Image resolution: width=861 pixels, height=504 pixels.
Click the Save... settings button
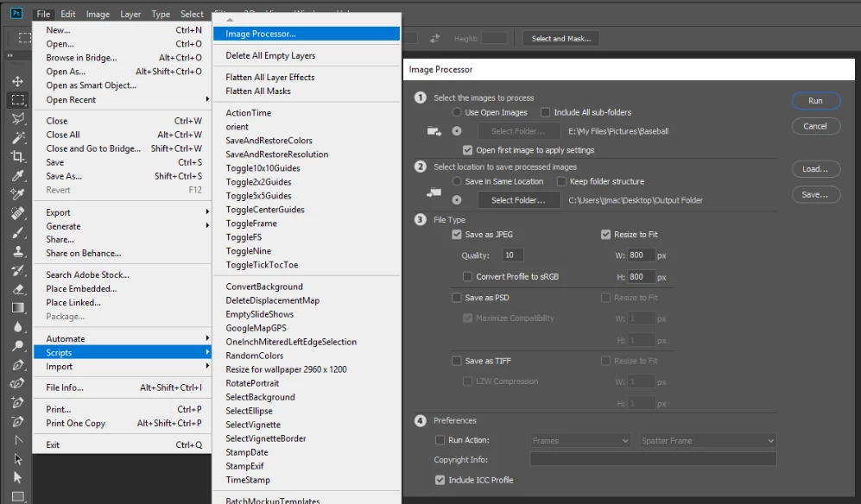(815, 194)
